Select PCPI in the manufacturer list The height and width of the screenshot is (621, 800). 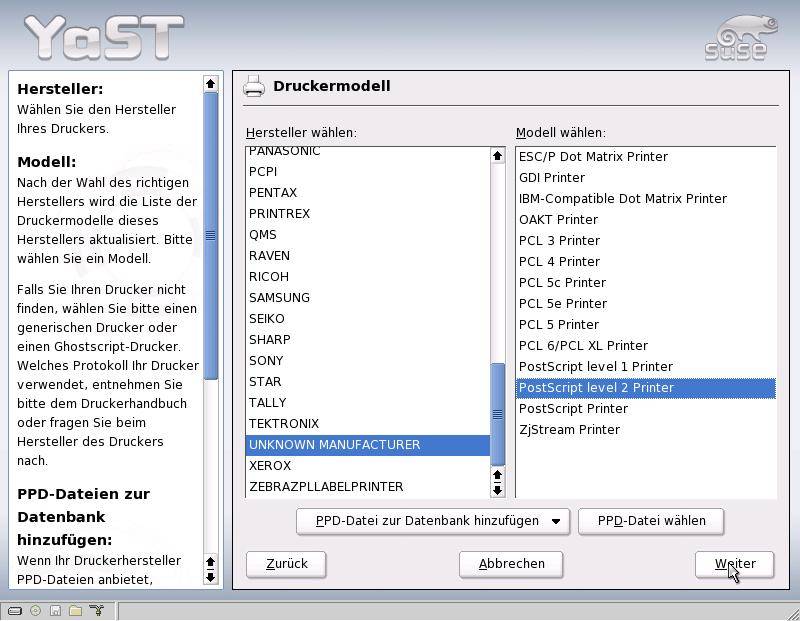point(367,171)
